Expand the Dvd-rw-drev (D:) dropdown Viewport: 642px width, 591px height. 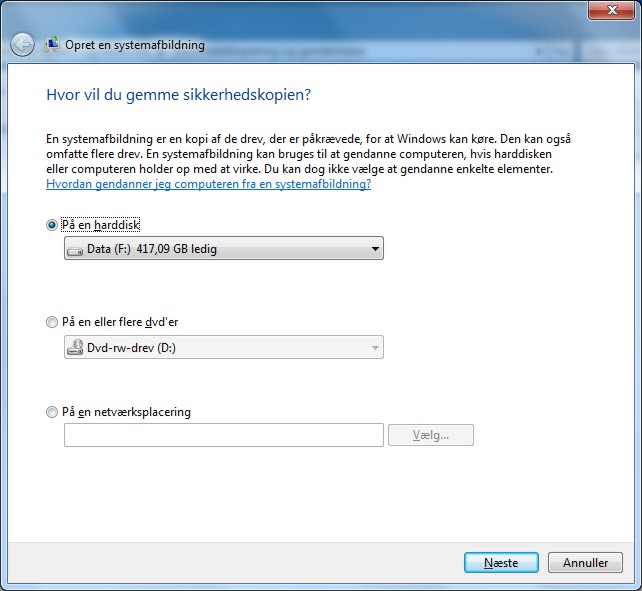[224, 347]
